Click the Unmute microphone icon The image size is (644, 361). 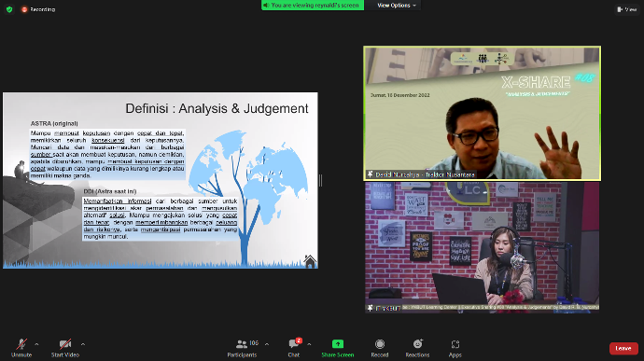click(21, 344)
